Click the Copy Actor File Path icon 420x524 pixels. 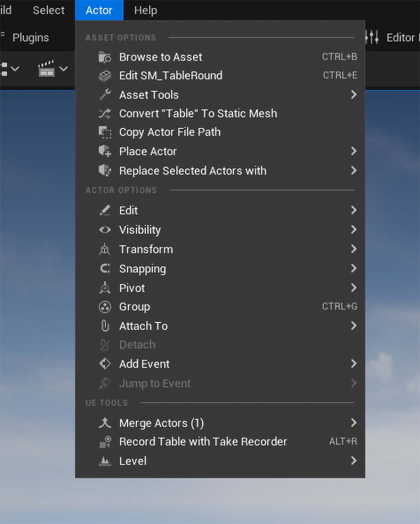[x=105, y=133]
